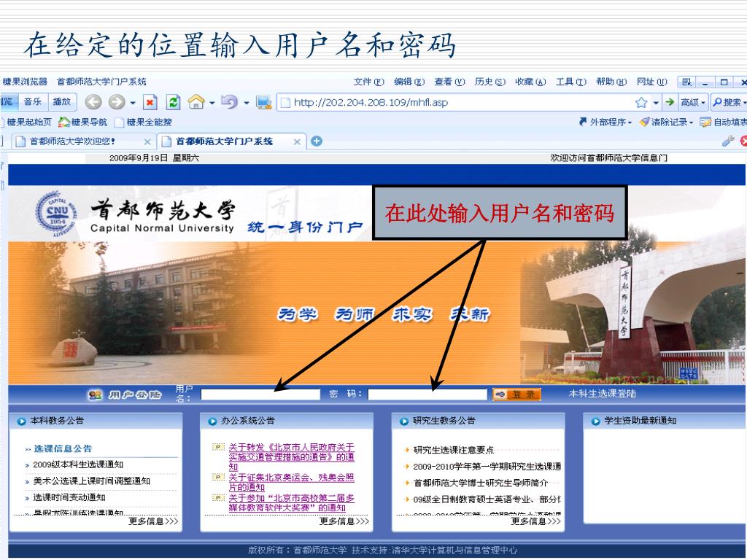The width and height of the screenshot is (747, 560).
Task: Stop page loading with red X icon
Action: click(x=150, y=102)
